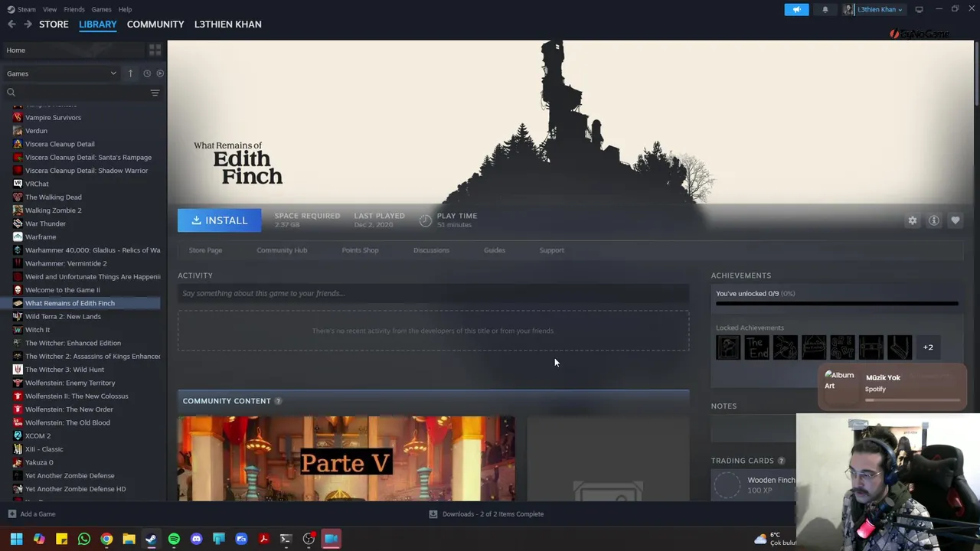Open the View menu
This screenshot has width=980, height=551.
click(x=50, y=9)
